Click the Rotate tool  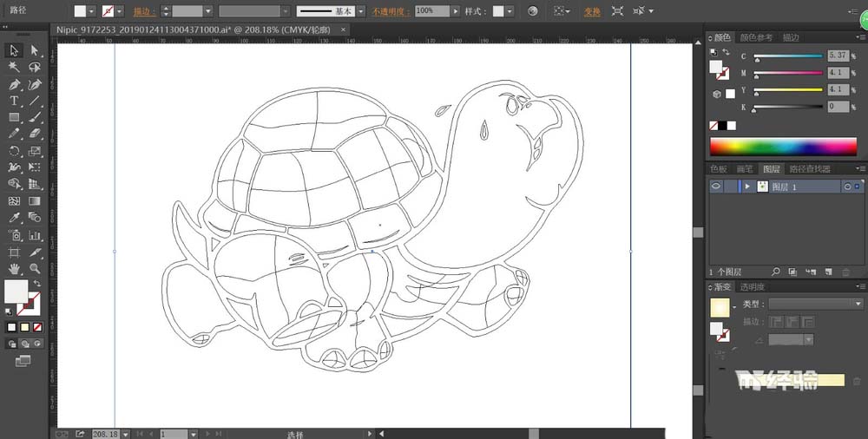click(14, 151)
